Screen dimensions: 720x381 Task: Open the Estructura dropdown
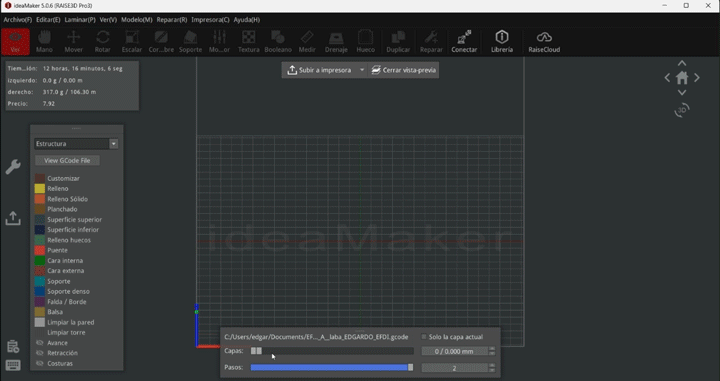[x=76, y=144]
